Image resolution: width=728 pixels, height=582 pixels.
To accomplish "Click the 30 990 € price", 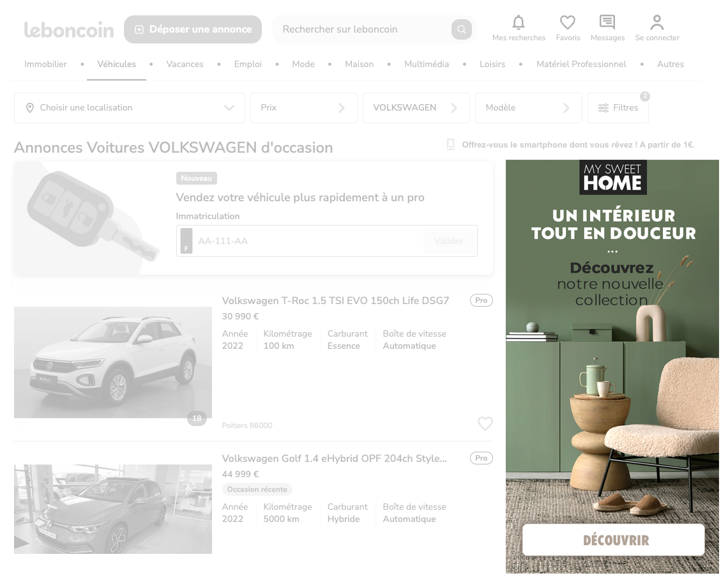I will [241, 316].
